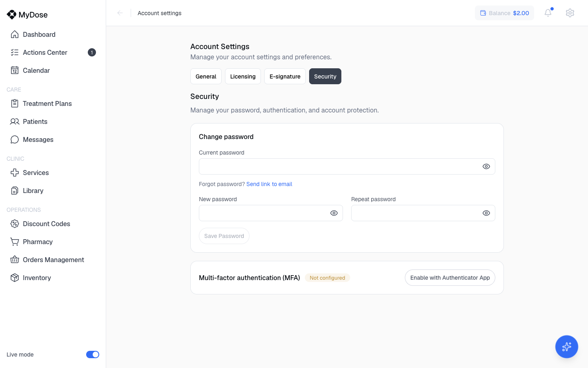Switch to the General tab

coord(206,76)
